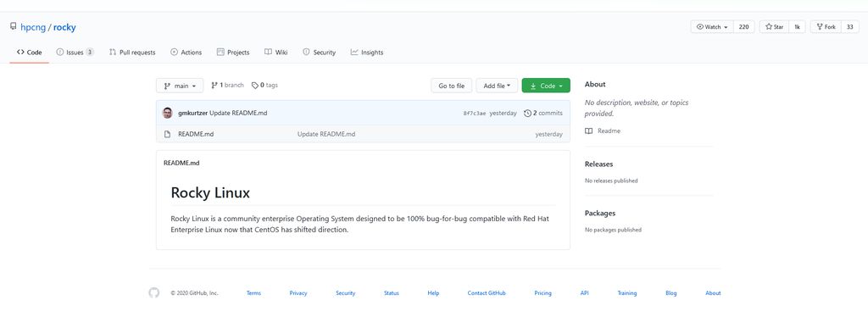Open the footer About link
Image resolution: width=868 pixels, height=317 pixels.
713,293
